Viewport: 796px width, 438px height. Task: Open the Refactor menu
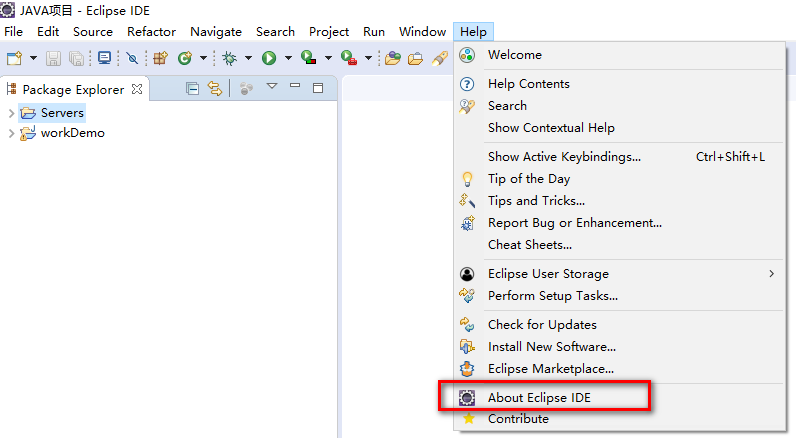tap(151, 31)
